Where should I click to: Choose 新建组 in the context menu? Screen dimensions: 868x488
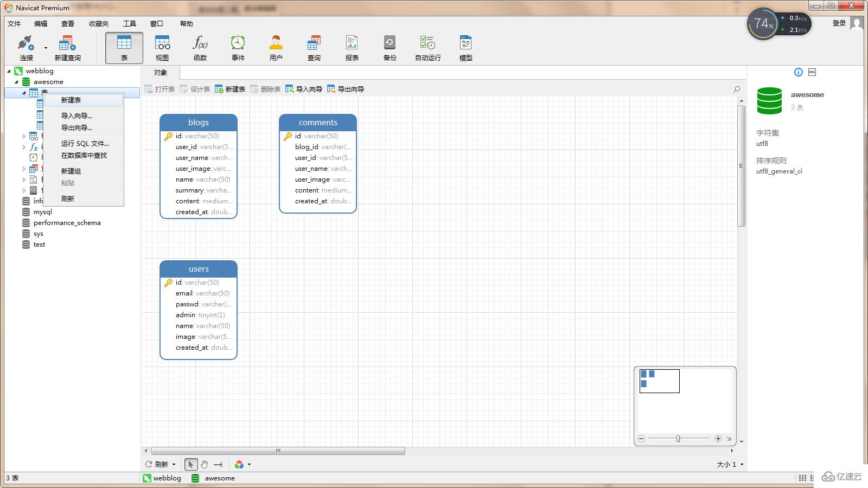[x=84, y=171]
